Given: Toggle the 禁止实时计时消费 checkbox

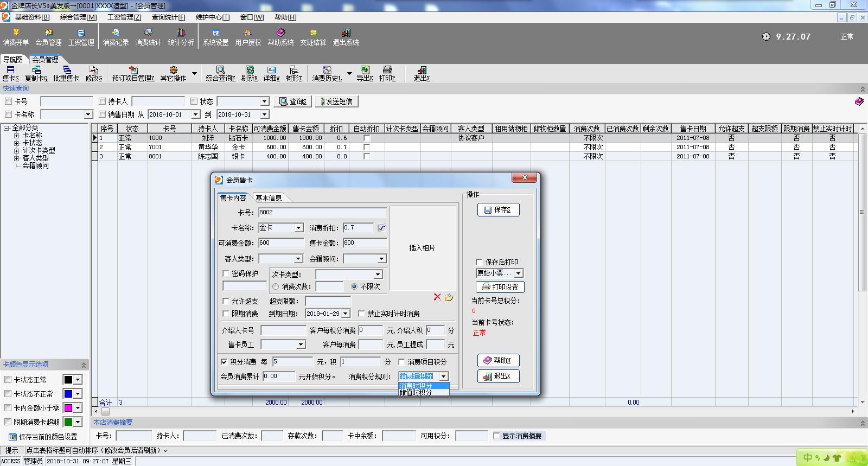Looking at the screenshot, I should (x=361, y=314).
